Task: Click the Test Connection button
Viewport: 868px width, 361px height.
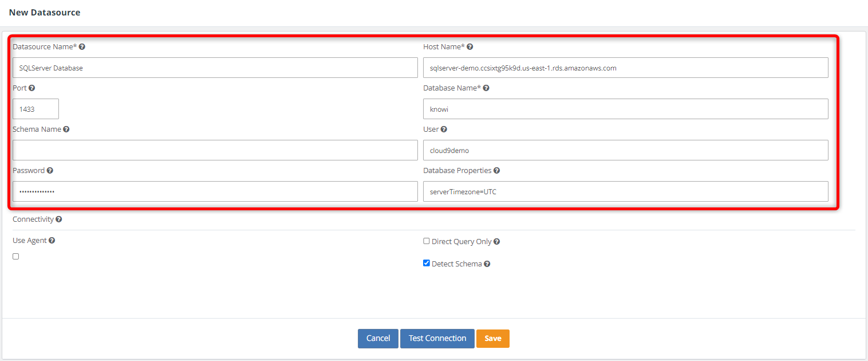Action: point(437,338)
